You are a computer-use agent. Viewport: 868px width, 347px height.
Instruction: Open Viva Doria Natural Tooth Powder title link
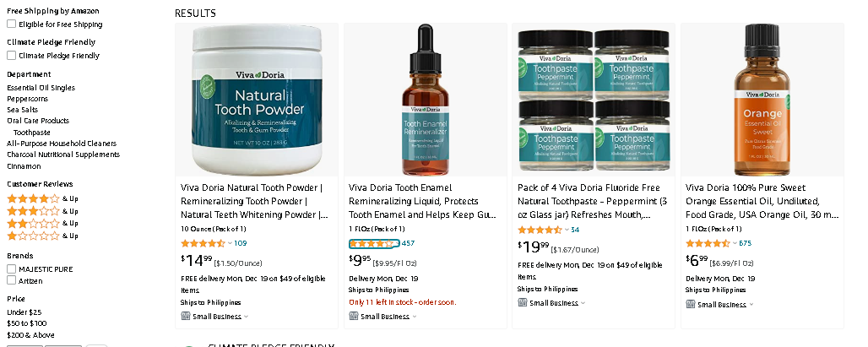click(255, 201)
